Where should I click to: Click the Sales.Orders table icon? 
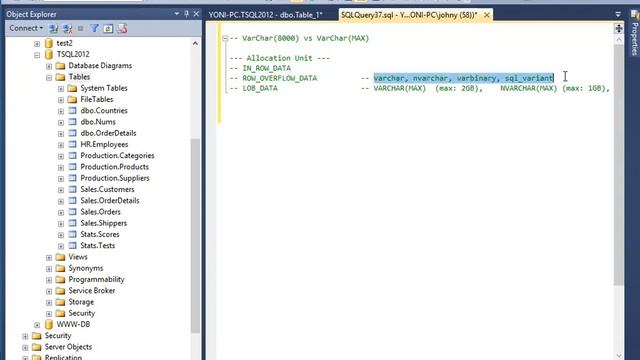point(72,212)
